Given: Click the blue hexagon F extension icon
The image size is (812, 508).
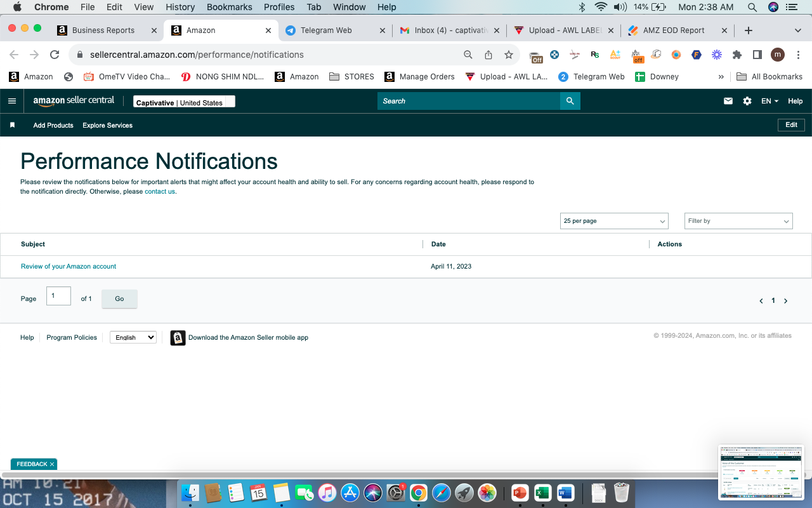Looking at the screenshot, I should pyautogui.click(x=697, y=55).
